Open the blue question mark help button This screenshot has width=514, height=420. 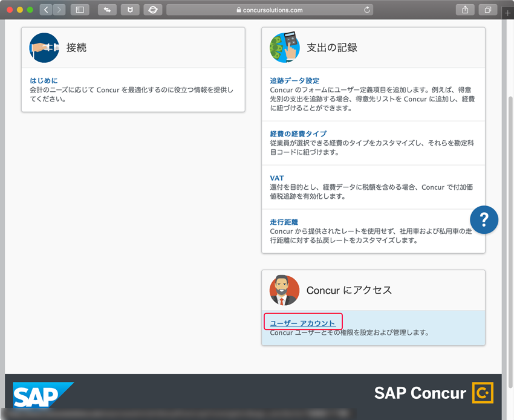[x=484, y=220]
